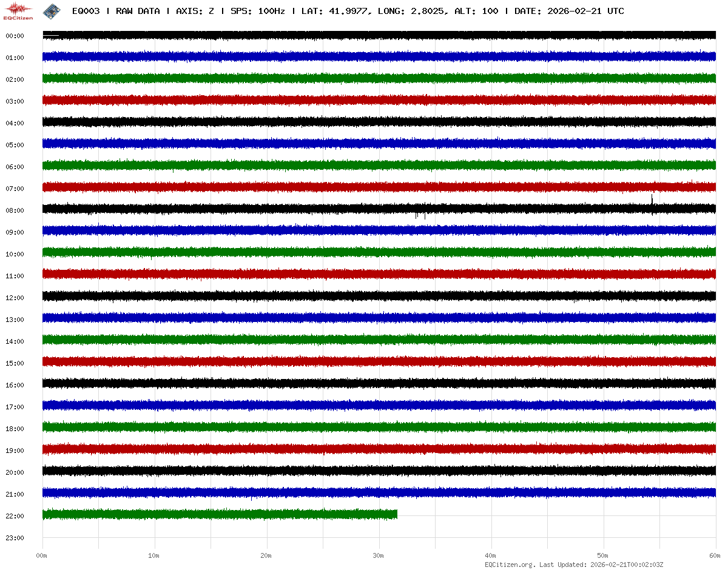The width and height of the screenshot is (728, 570).
Task: Open the EQCitizen.org footer text
Action: 510,565
